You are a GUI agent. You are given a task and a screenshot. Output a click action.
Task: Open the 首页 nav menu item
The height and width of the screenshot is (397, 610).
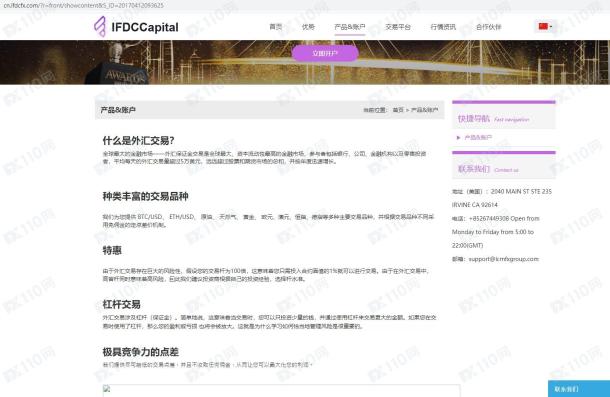[x=276, y=27]
